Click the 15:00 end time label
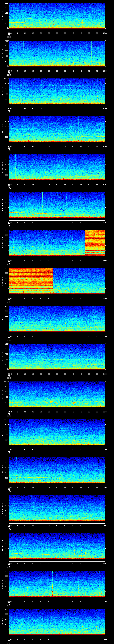Screen dimensions: 114x644 point(105,33)
